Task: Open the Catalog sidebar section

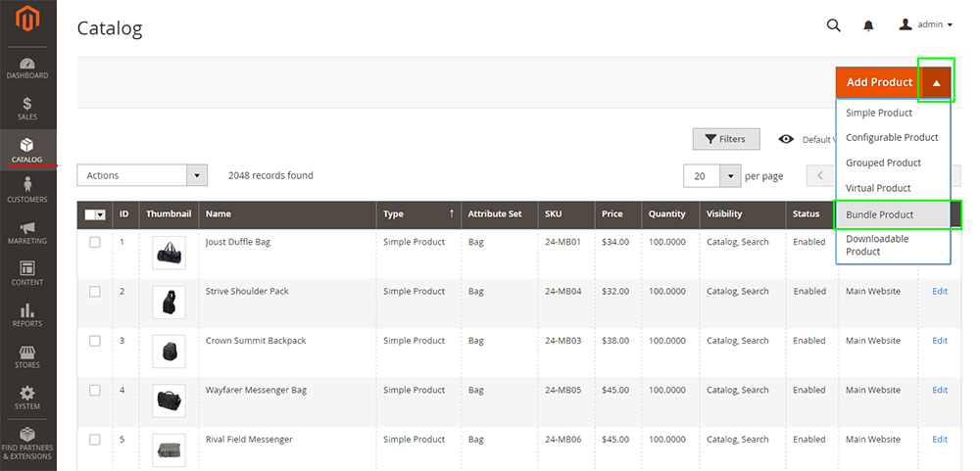Action: pos(27,151)
